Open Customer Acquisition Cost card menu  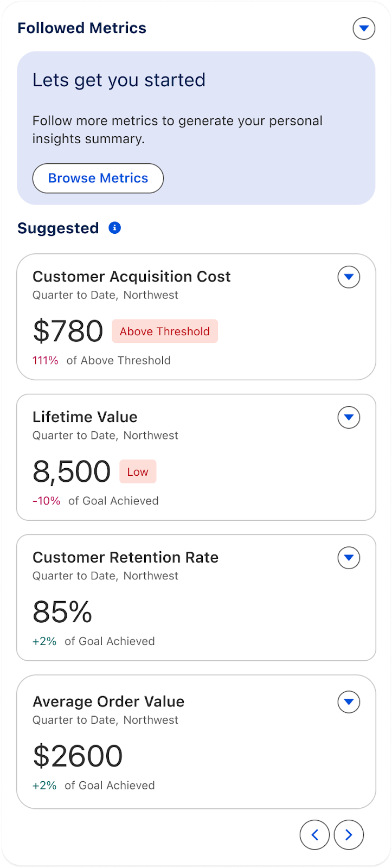349,277
